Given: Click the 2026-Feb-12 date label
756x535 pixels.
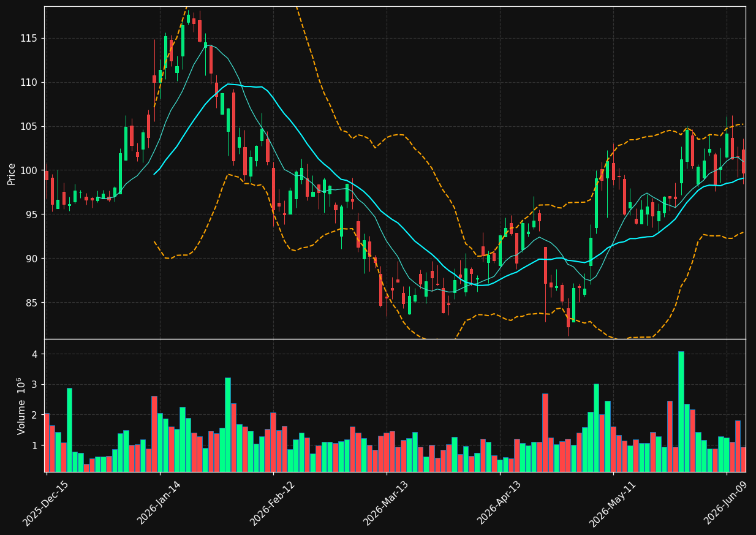Looking at the screenshot, I should tap(273, 503).
